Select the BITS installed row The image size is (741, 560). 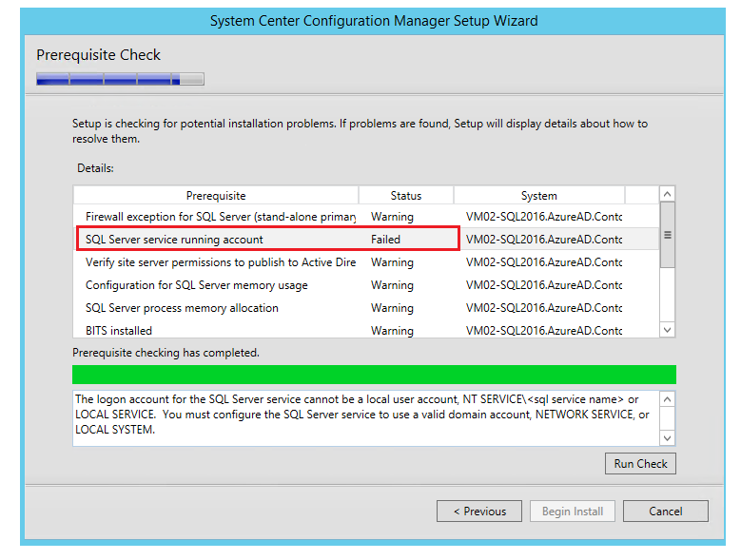tap(366, 330)
